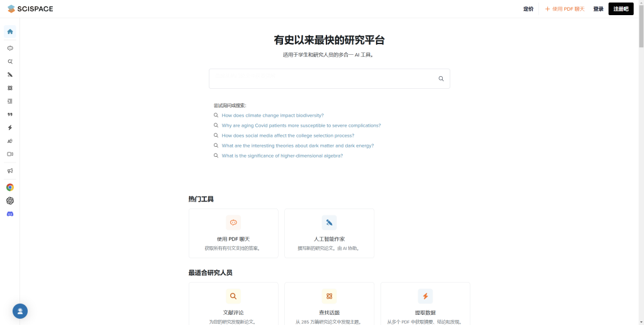Viewport: 644px width, 325px height.
Task: Select the video camera sidebar icon
Action: 10,154
